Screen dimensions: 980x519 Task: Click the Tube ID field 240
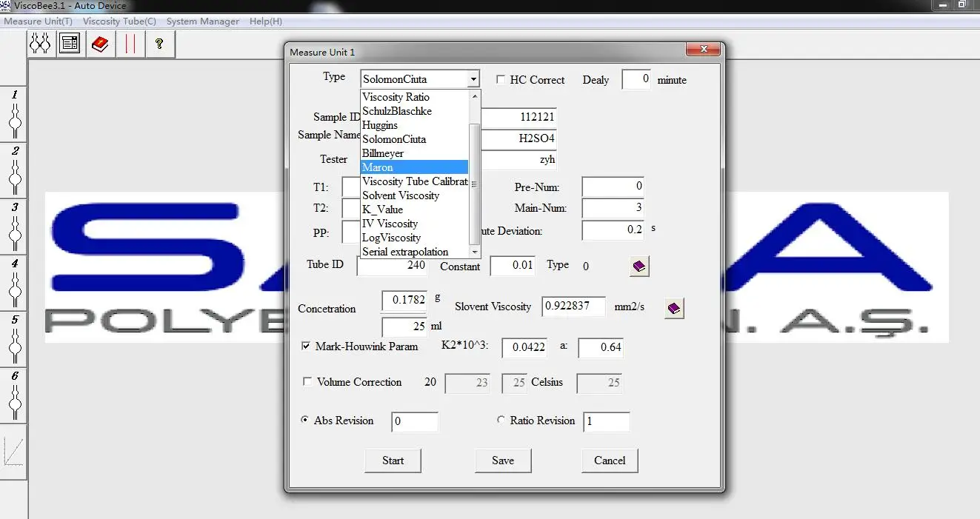pos(392,265)
